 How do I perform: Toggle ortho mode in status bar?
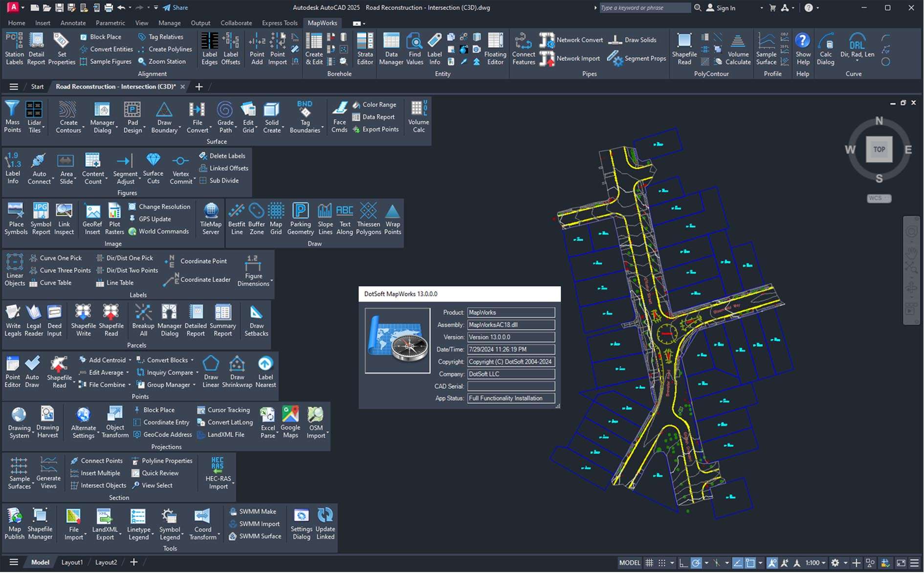coord(683,563)
